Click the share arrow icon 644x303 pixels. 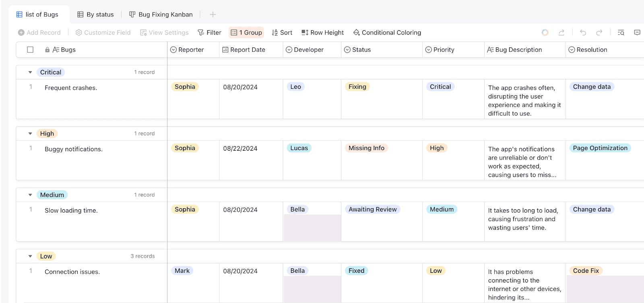tap(561, 33)
